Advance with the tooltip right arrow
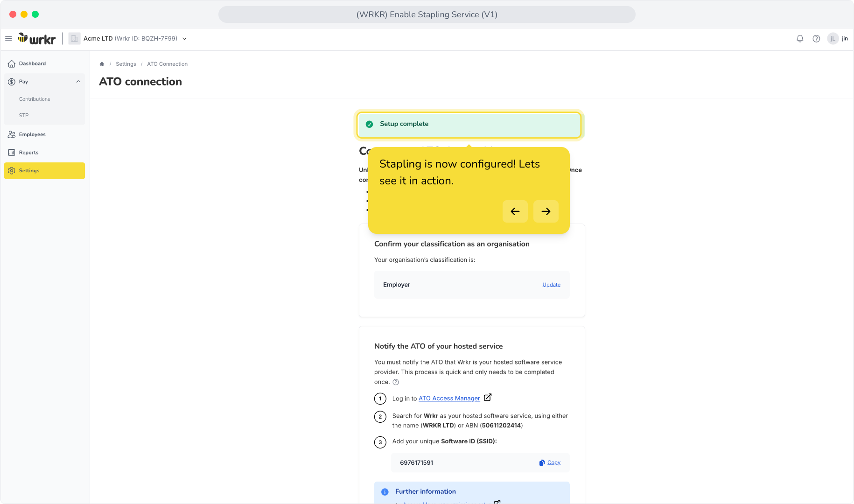The height and width of the screenshot is (504, 854). (x=546, y=211)
